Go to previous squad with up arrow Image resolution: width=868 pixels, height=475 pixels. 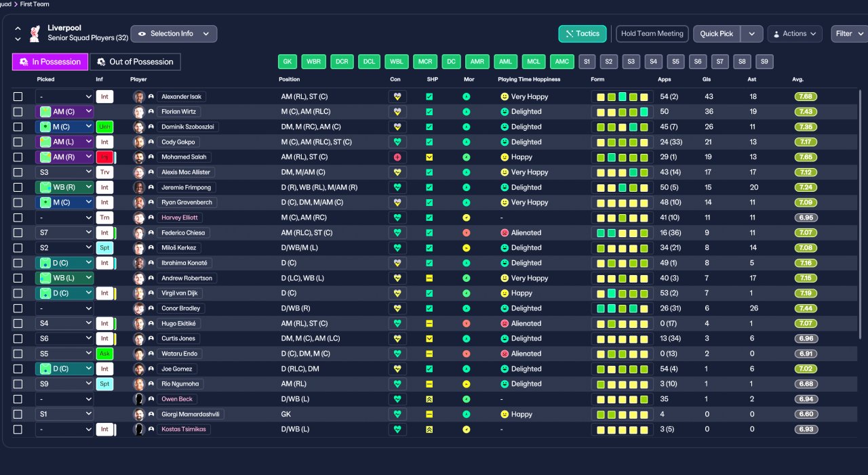[x=18, y=28]
